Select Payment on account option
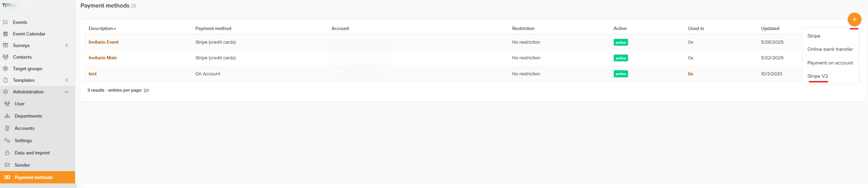The height and width of the screenshot is (188, 868). click(830, 63)
